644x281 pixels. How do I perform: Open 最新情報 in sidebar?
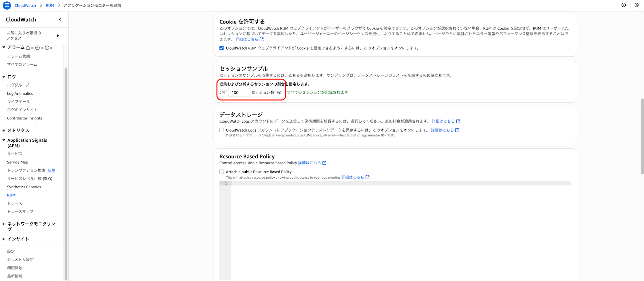point(15,276)
